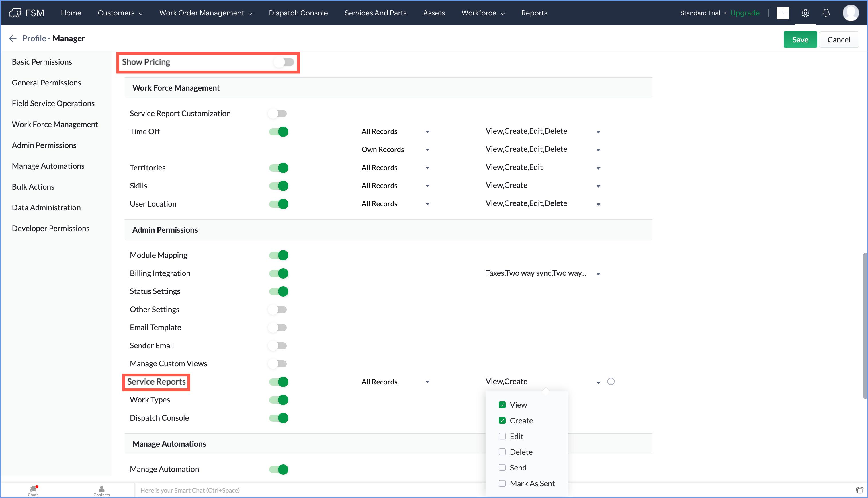This screenshot has height=498, width=868.
Task: Click the Upgrade link
Action: point(745,13)
